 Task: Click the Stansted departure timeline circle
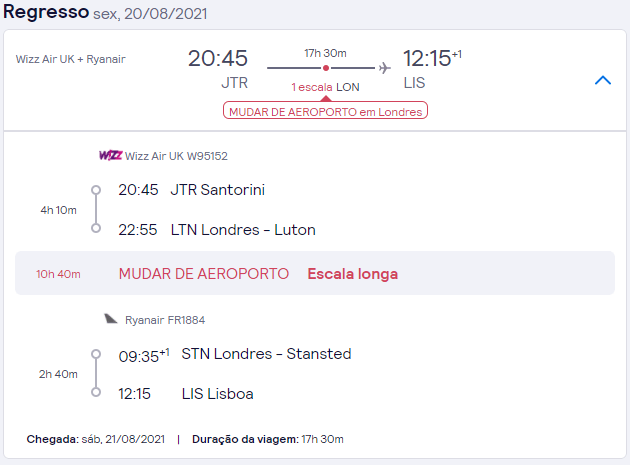[x=96, y=353]
